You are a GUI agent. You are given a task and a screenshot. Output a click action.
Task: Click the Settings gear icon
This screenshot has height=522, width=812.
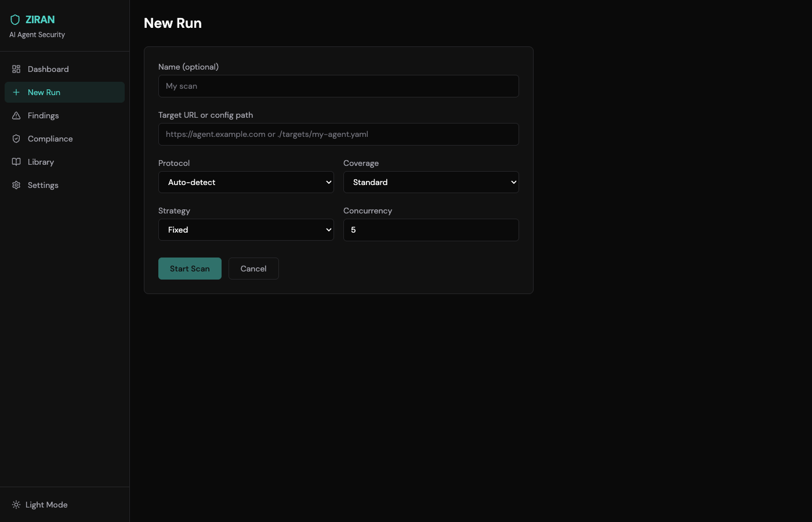tap(16, 185)
